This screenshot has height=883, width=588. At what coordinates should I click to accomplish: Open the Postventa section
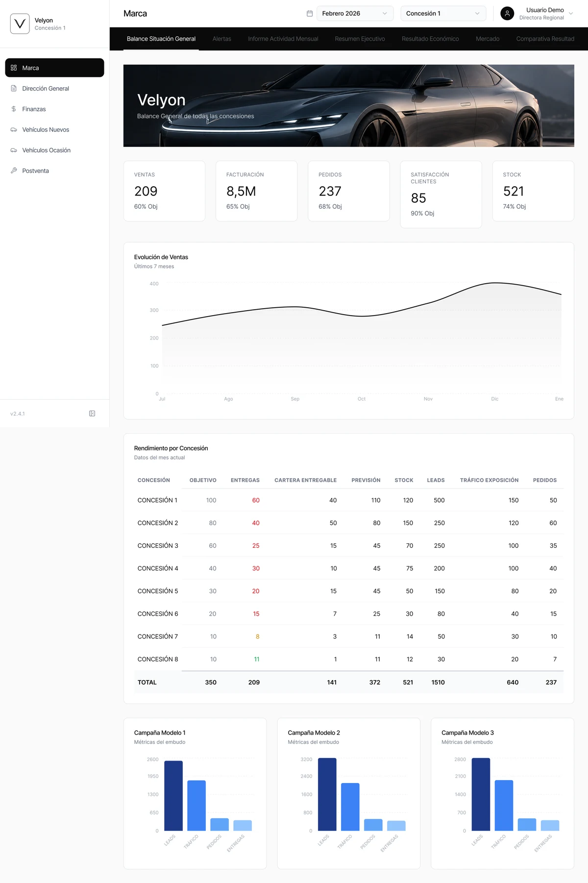(54, 171)
